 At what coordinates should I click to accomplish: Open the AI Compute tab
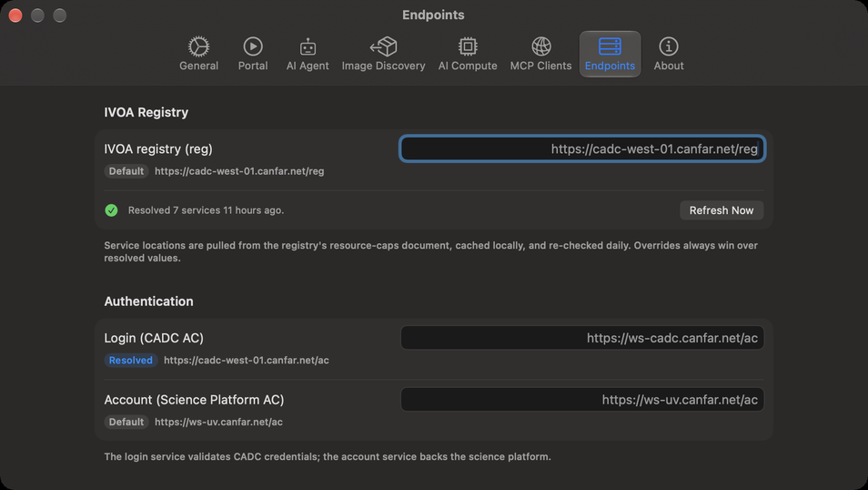click(x=468, y=54)
